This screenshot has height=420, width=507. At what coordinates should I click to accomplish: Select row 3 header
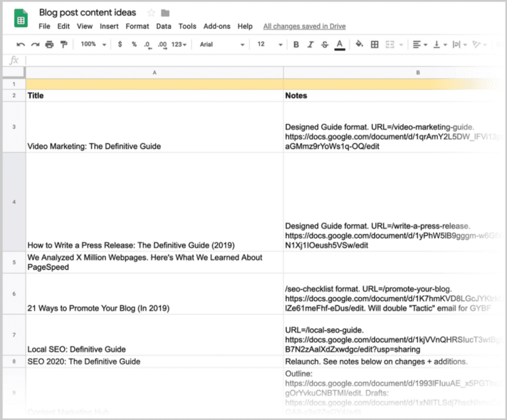[14, 127]
